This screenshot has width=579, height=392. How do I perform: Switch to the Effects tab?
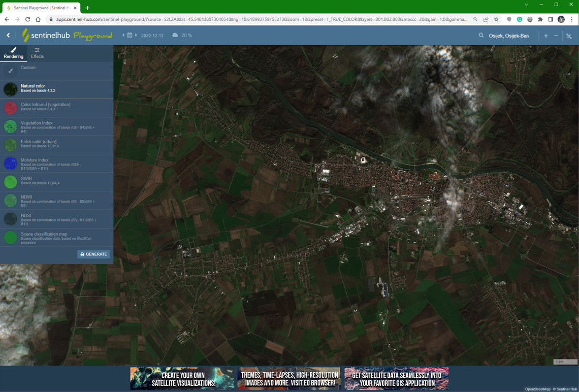point(37,53)
